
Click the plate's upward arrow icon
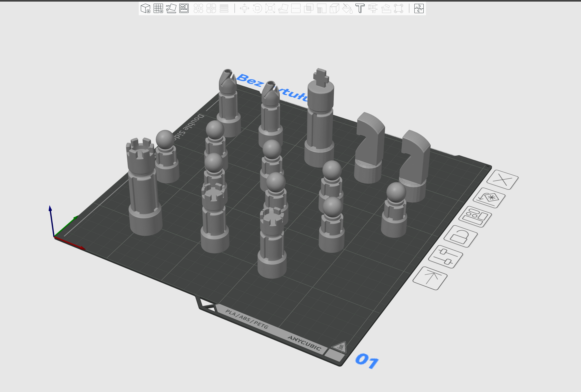point(430,278)
